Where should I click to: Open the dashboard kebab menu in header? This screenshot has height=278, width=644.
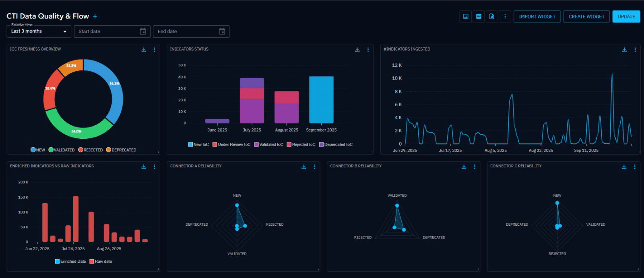[505, 16]
